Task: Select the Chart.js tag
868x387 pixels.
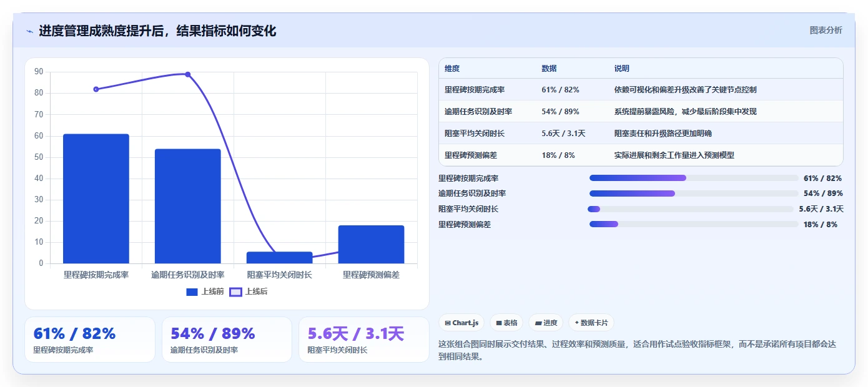Action: pyautogui.click(x=462, y=323)
